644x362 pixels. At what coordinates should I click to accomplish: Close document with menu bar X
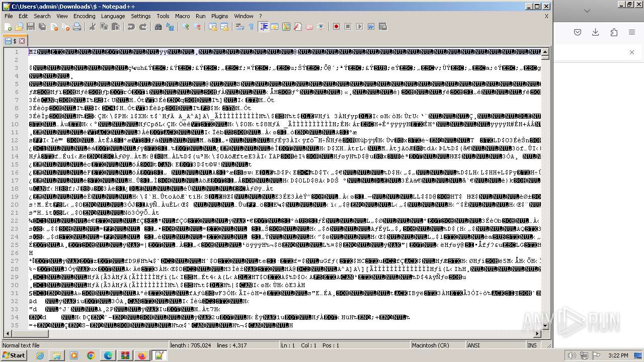click(546, 16)
